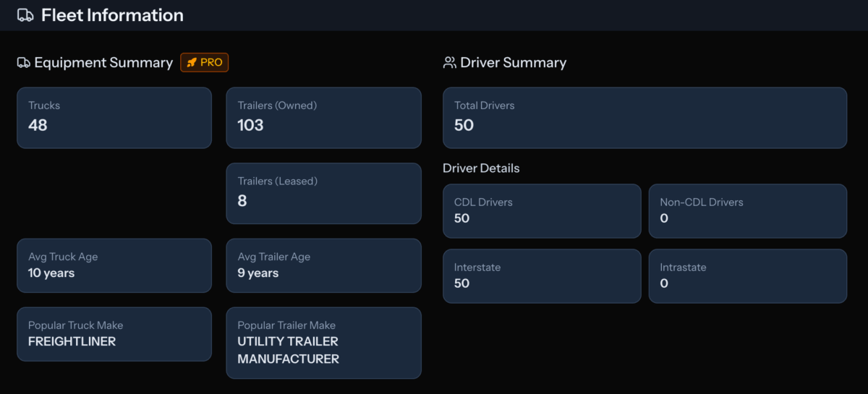The width and height of the screenshot is (868, 394).
Task: Open the Avg Truck Age card
Action: point(114,265)
